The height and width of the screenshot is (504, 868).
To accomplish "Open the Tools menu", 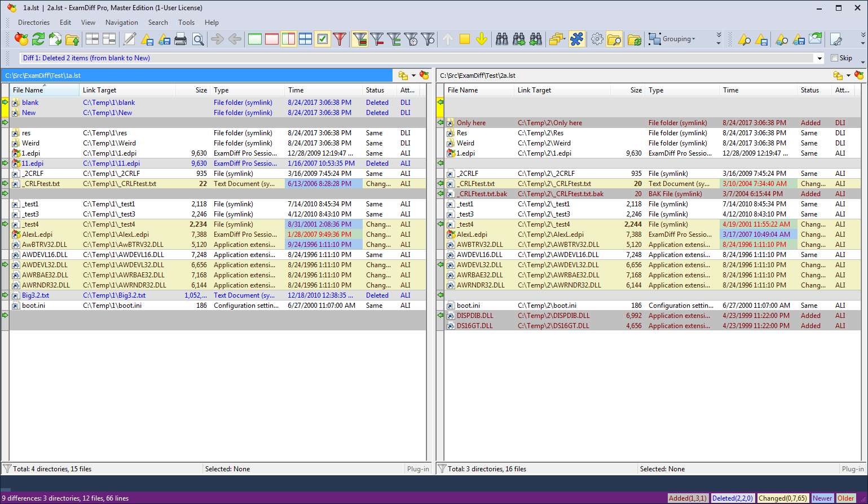I will (186, 23).
